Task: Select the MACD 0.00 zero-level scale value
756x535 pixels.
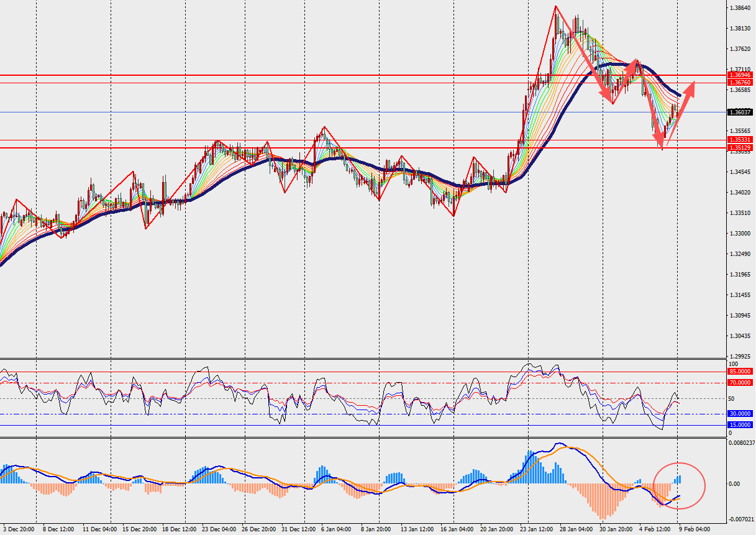Action: (735, 483)
